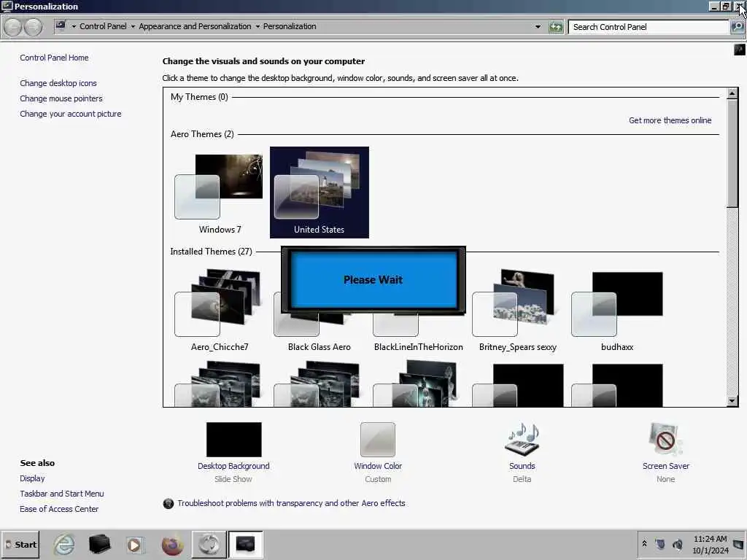This screenshot has width=747, height=560.
Task: Select the United States theme
Action: point(320,192)
